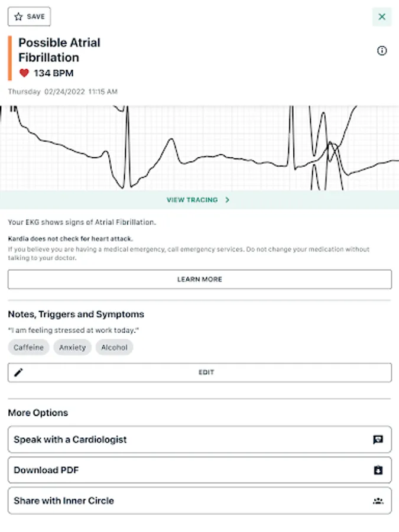The height and width of the screenshot is (532, 399).
Task: Click the Inner Circle people icon
Action: pyautogui.click(x=378, y=501)
